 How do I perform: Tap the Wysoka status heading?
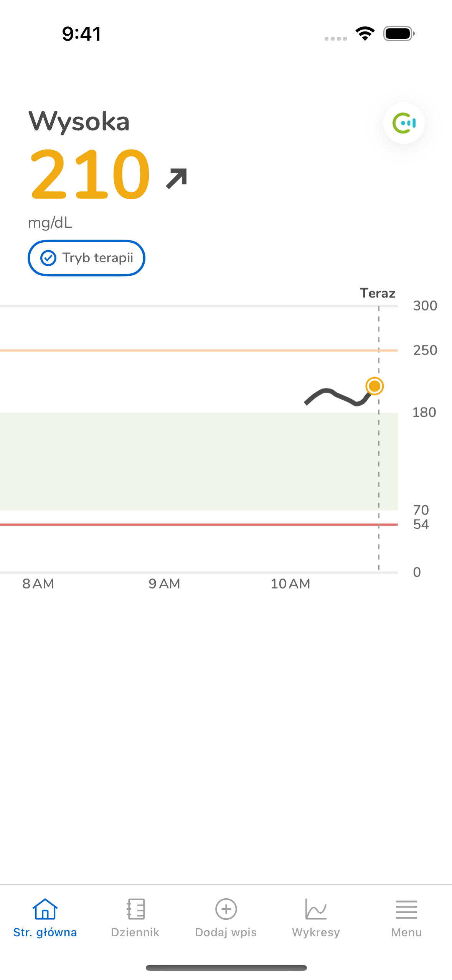(x=79, y=121)
